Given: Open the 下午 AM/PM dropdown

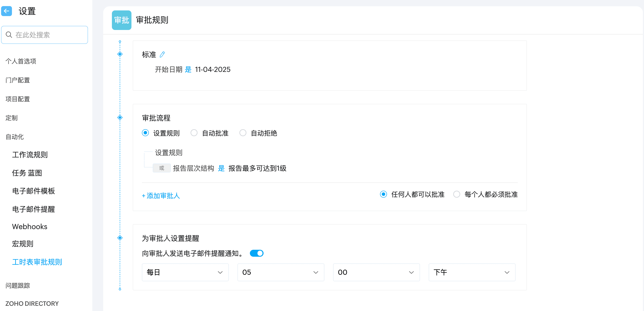Looking at the screenshot, I should pyautogui.click(x=472, y=272).
